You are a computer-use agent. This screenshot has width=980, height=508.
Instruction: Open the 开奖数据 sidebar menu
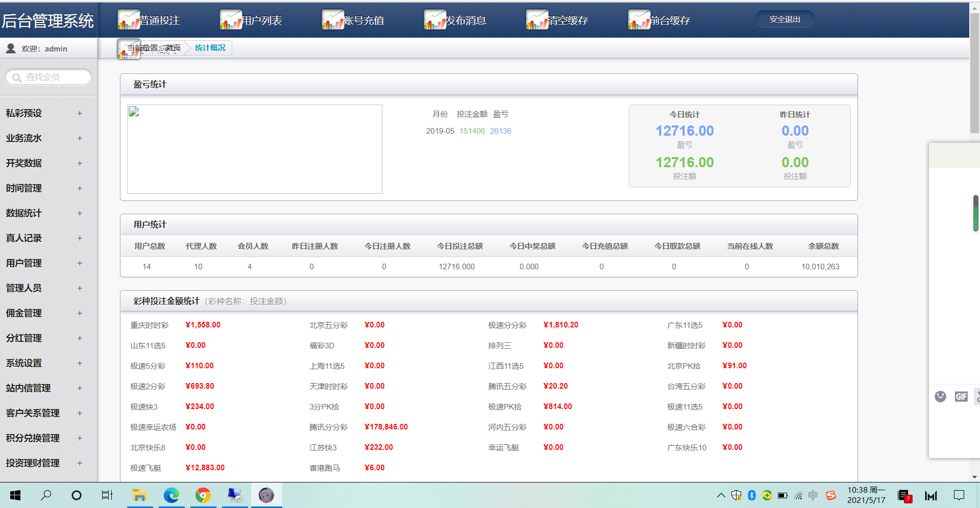(x=24, y=163)
